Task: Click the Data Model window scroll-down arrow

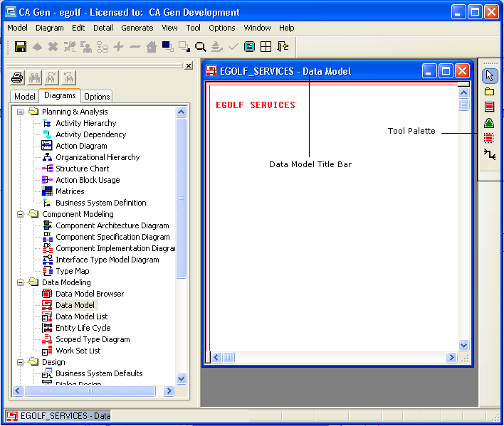Action: click(x=463, y=346)
